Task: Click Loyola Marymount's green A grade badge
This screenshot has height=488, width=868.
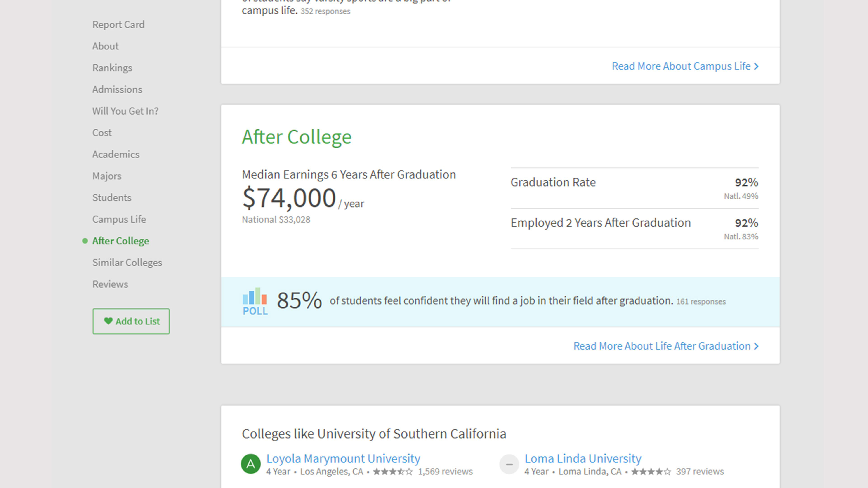Action: coord(251,464)
